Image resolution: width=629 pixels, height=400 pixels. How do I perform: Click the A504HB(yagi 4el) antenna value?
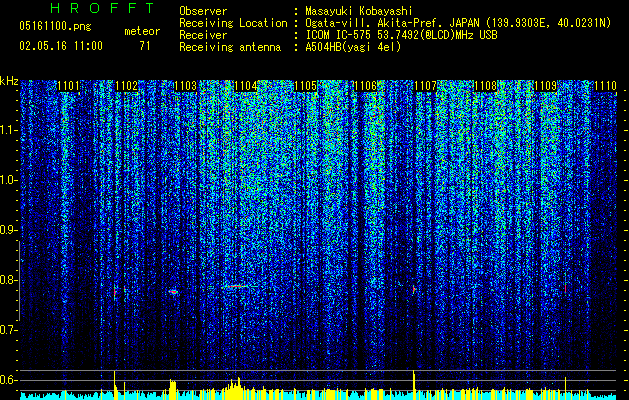(x=353, y=47)
